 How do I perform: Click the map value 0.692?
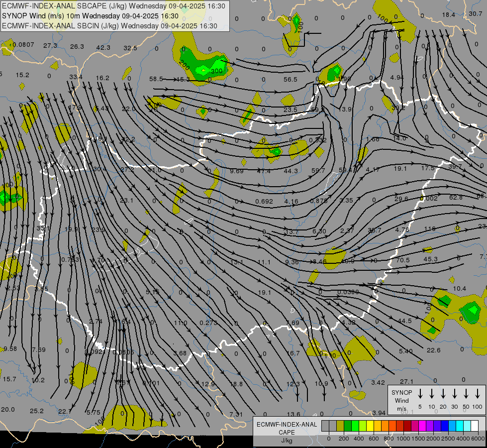tap(264, 201)
